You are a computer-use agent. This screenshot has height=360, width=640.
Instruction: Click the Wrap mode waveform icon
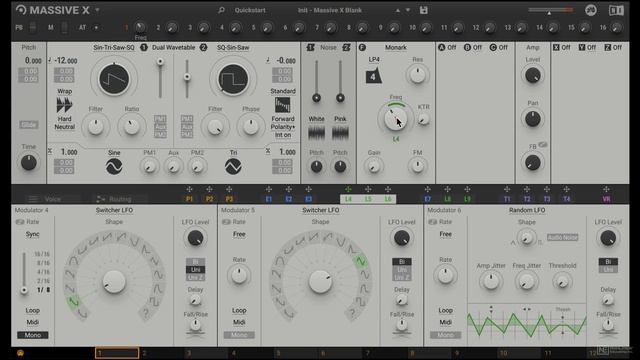click(x=64, y=105)
